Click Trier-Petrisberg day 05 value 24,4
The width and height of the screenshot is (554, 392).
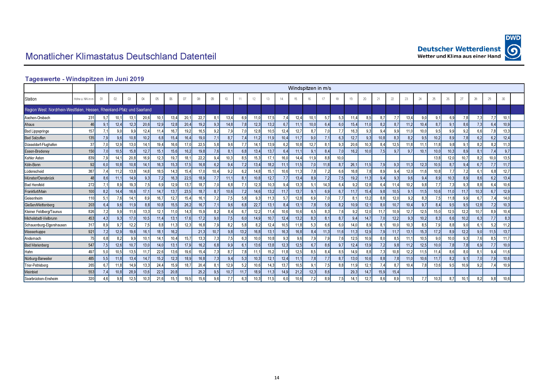point(160,265)
